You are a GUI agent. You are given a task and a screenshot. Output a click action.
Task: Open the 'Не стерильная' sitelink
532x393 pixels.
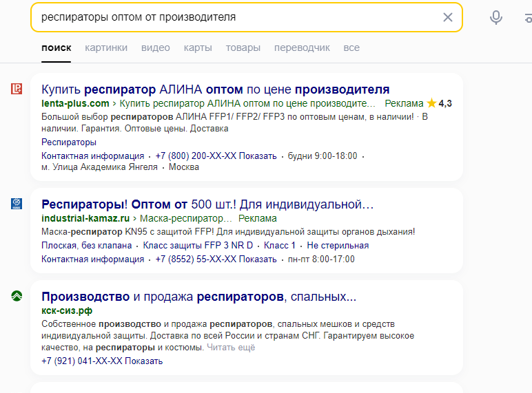[338, 245]
